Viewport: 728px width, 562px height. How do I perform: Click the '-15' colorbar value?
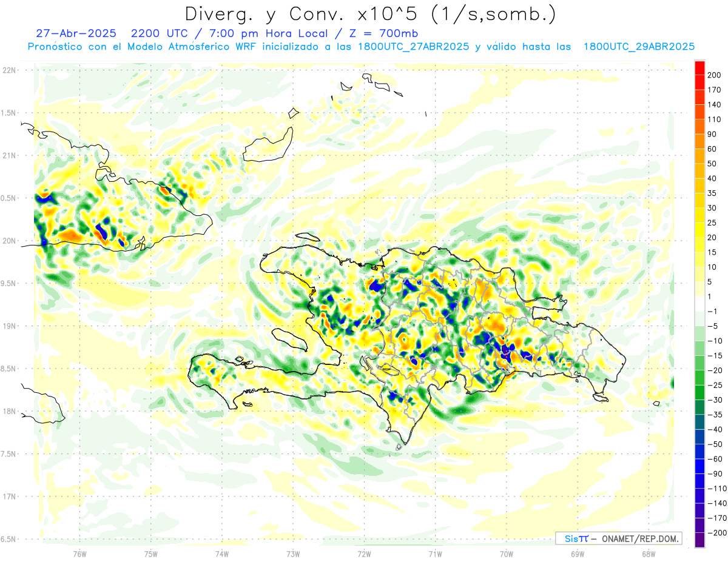tap(715, 355)
